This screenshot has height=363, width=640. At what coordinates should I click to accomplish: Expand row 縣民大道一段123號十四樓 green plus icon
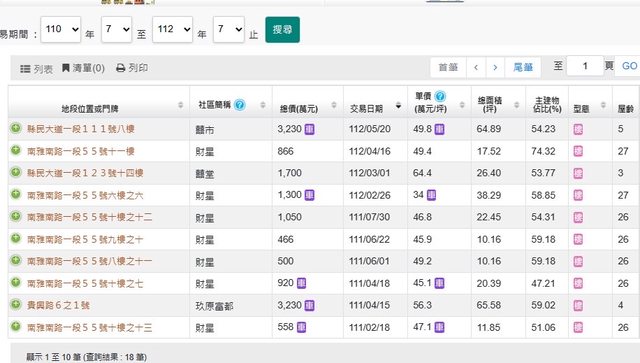pyautogui.click(x=16, y=172)
